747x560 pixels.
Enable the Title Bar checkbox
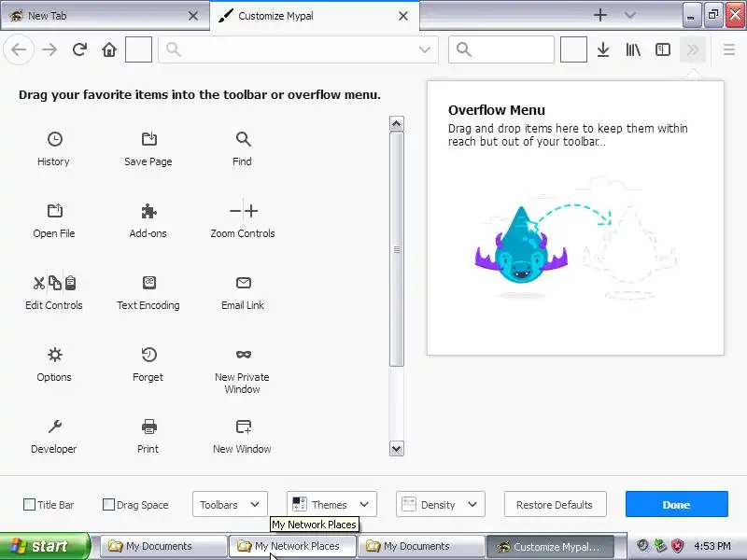(29, 505)
